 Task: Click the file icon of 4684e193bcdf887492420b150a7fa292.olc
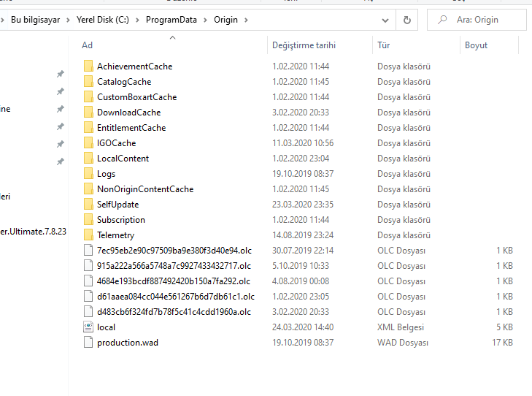coord(88,281)
